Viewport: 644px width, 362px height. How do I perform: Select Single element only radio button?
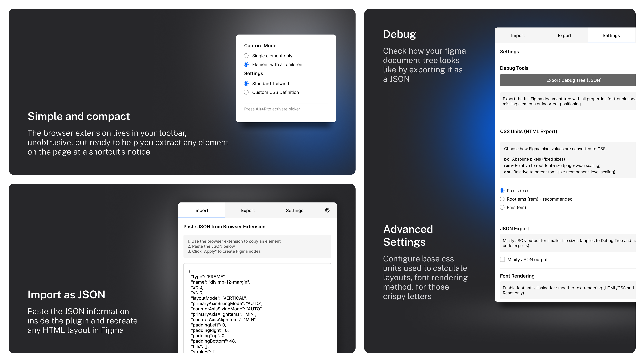click(x=246, y=56)
